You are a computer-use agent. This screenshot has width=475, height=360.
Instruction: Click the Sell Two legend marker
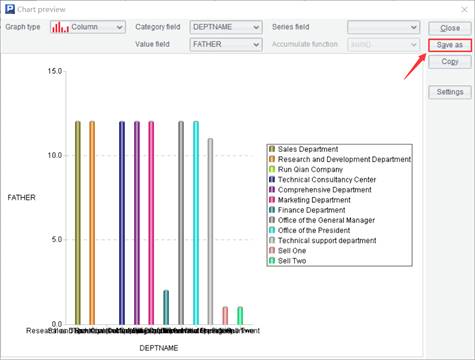[x=272, y=261]
